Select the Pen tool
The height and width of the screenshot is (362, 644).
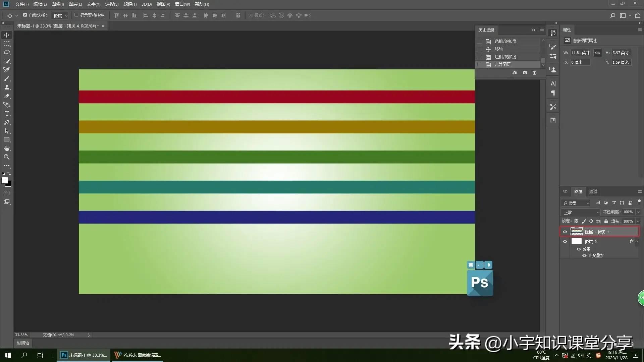pos(7,122)
